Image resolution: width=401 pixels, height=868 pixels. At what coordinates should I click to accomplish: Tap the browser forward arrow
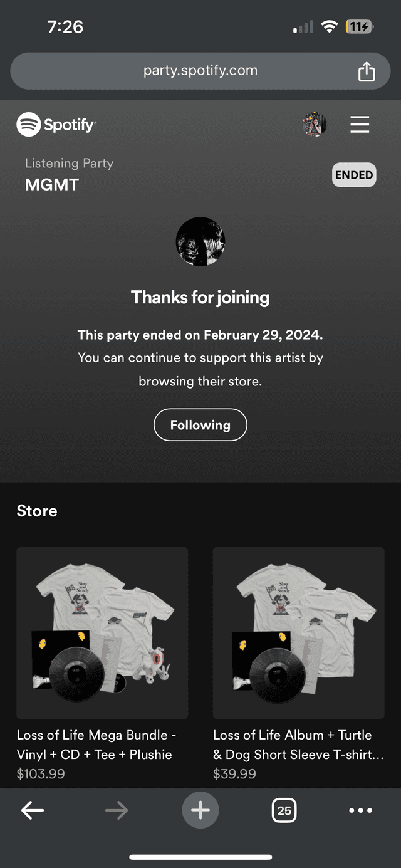click(x=117, y=810)
